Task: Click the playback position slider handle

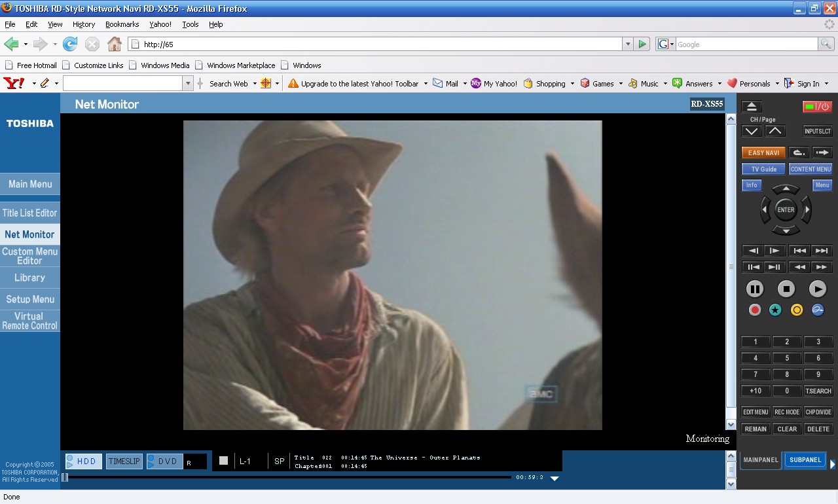Action: (x=65, y=478)
